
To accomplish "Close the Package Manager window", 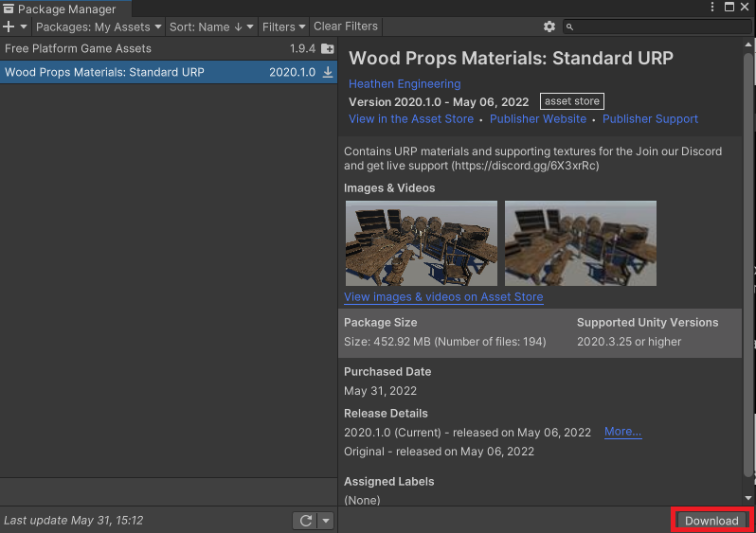I will coord(745,7).
